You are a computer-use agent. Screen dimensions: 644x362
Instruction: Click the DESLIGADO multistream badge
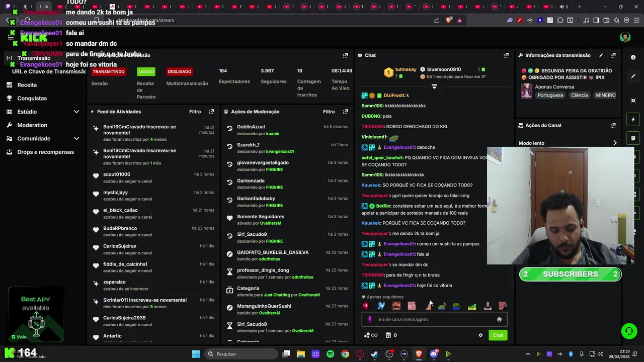[180, 72]
